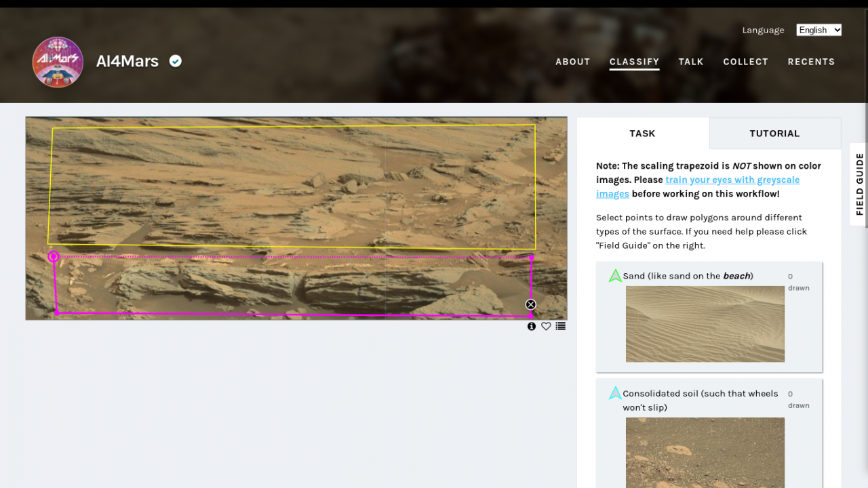This screenshot has height=488, width=868.
Task: Delete the magenta polygon with X button
Action: click(x=531, y=305)
